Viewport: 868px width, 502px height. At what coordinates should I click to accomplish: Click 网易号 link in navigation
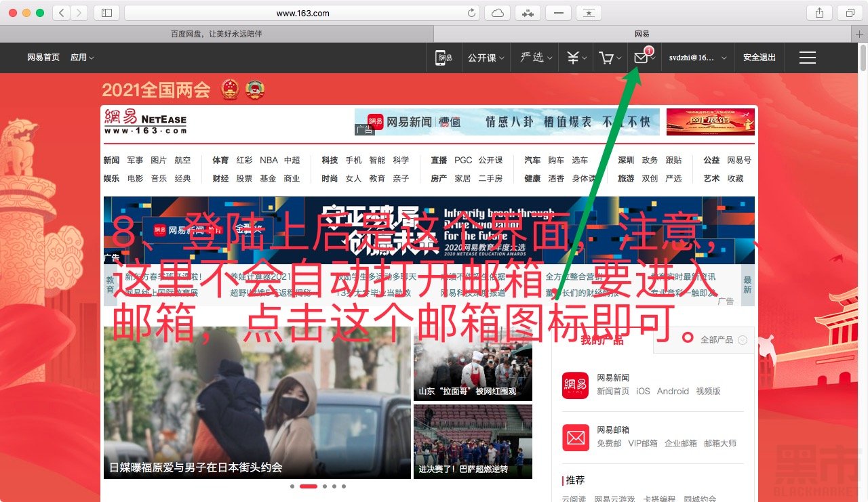coord(739,161)
